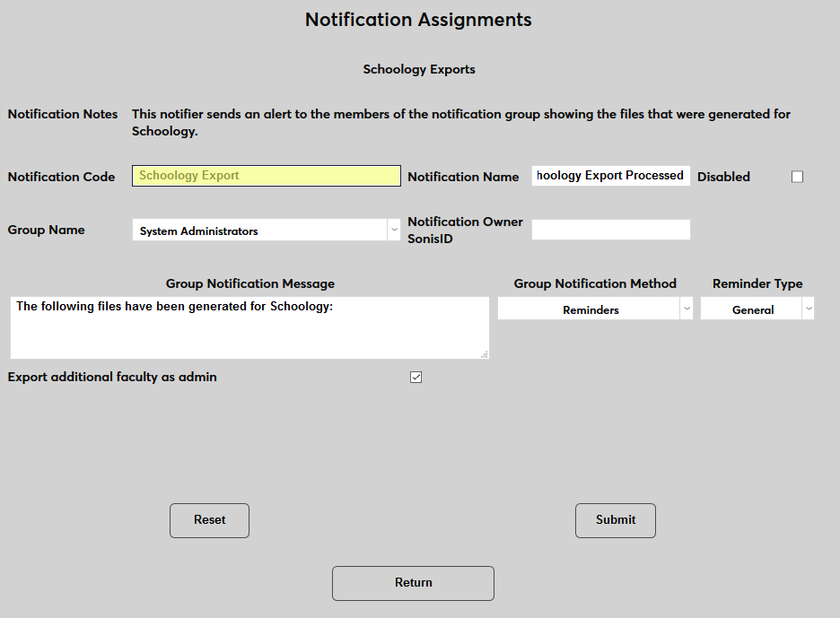Click the Group Notification Message text area
Image resolution: width=840 pixels, height=618 pixels.
(x=249, y=327)
